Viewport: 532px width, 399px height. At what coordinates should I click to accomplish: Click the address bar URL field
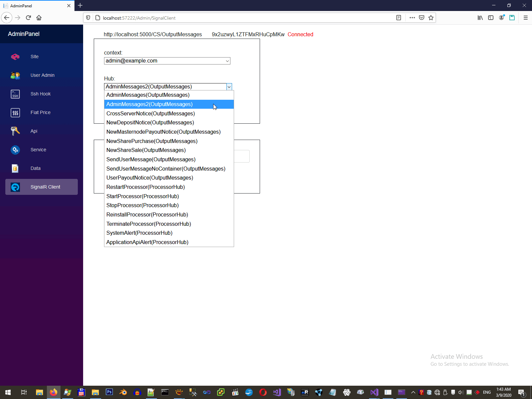point(246,18)
